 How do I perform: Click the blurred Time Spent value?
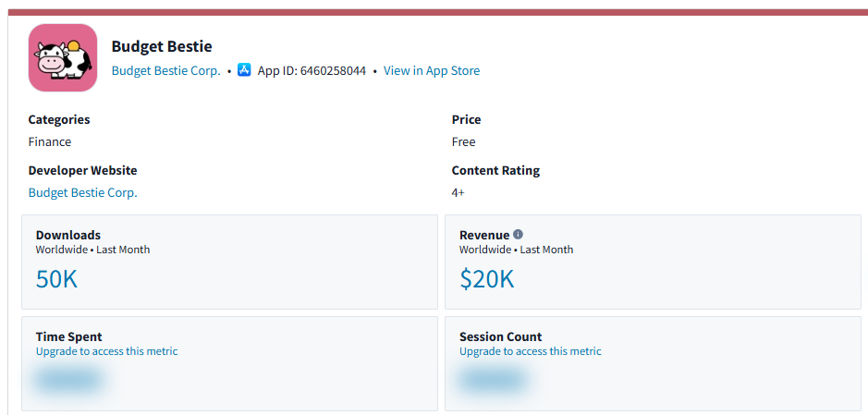click(69, 380)
